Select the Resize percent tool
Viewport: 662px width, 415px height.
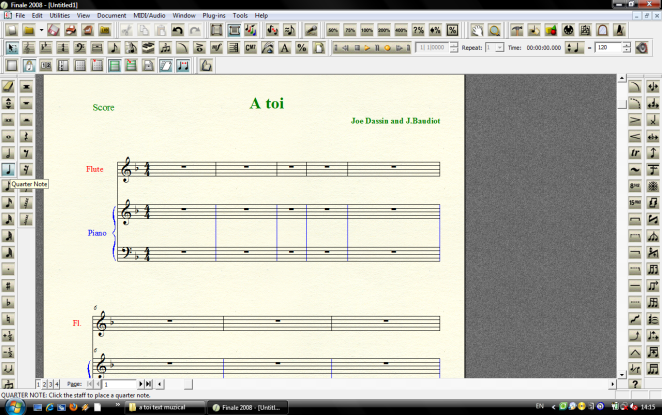pyautogui.click(x=301, y=48)
